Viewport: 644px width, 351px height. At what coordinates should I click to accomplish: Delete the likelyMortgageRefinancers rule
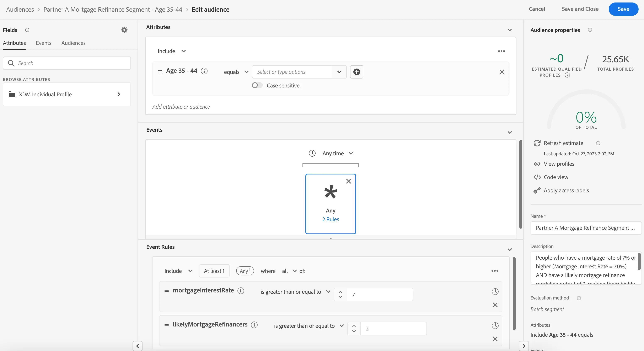point(495,339)
